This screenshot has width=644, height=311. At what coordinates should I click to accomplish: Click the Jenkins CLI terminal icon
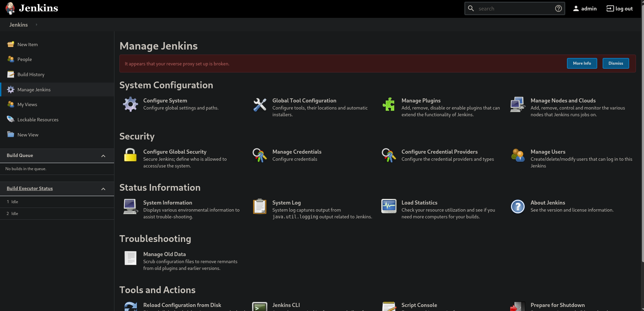click(x=260, y=307)
